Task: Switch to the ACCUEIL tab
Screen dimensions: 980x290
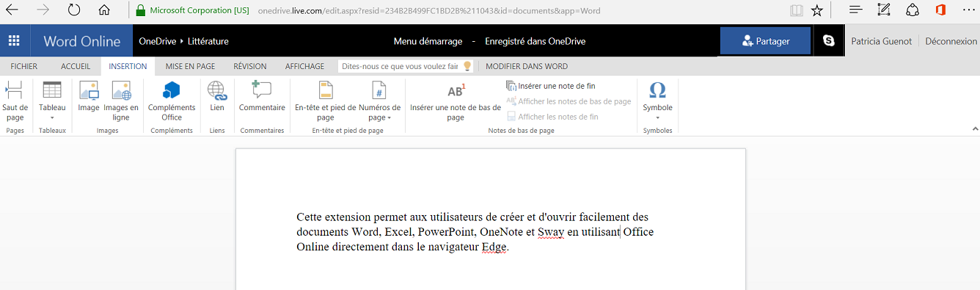Action: tap(76, 66)
